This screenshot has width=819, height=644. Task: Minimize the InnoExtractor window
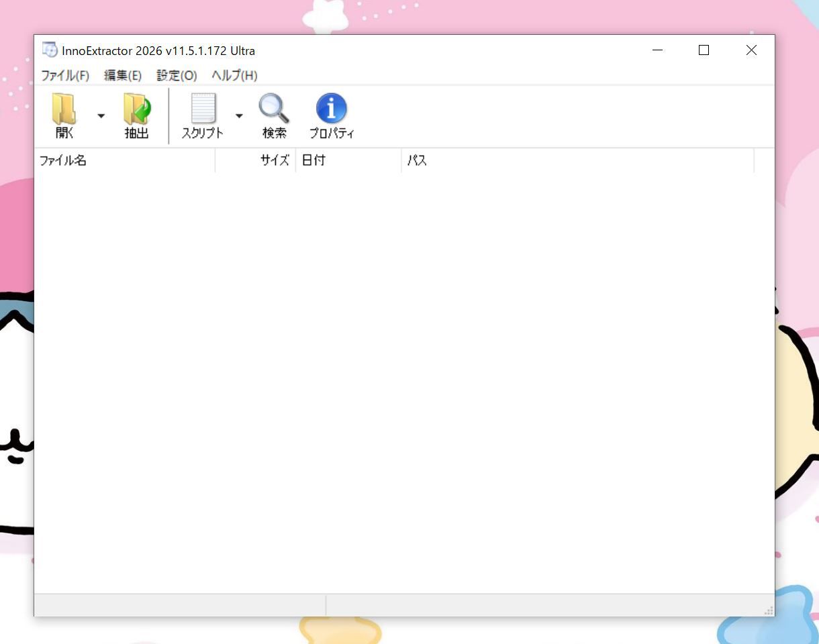pyautogui.click(x=657, y=50)
